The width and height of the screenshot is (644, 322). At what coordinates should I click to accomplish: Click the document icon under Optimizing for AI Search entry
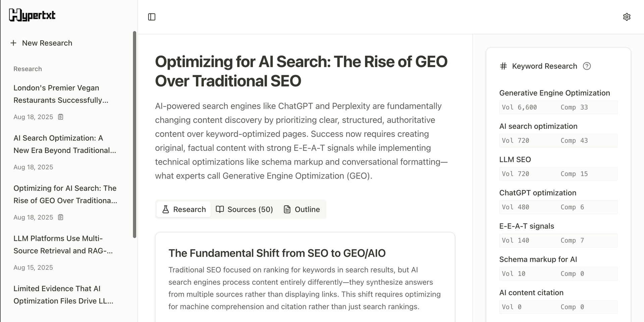click(x=61, y=217)
